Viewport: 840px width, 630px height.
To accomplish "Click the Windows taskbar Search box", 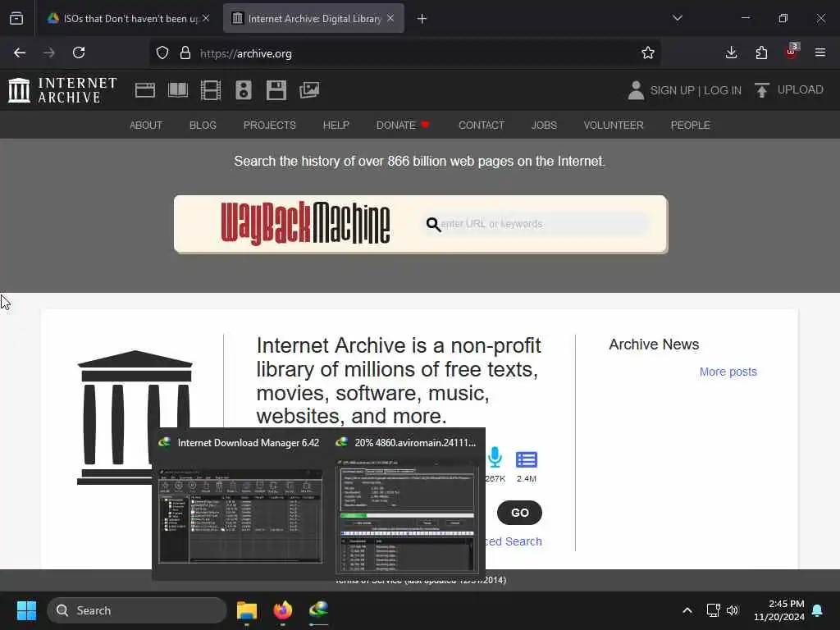I will [137, 610].
